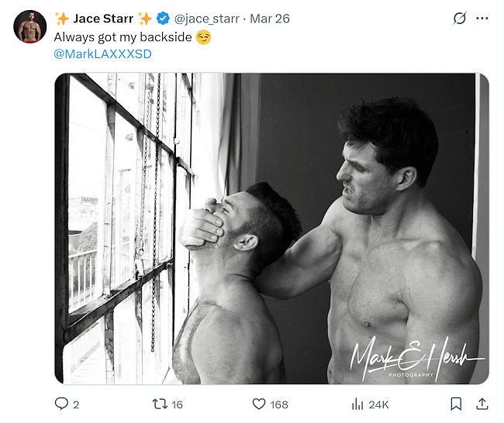Open the three-dot more options menu
Viewport: 504px width, 423px height.
coord(482,19)
